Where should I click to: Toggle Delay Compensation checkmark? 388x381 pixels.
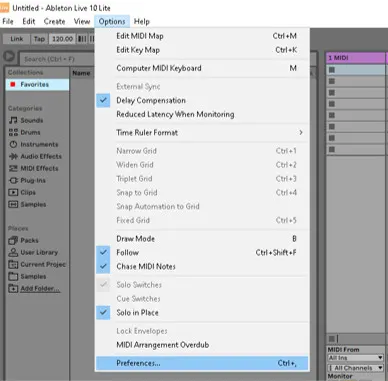202,100
